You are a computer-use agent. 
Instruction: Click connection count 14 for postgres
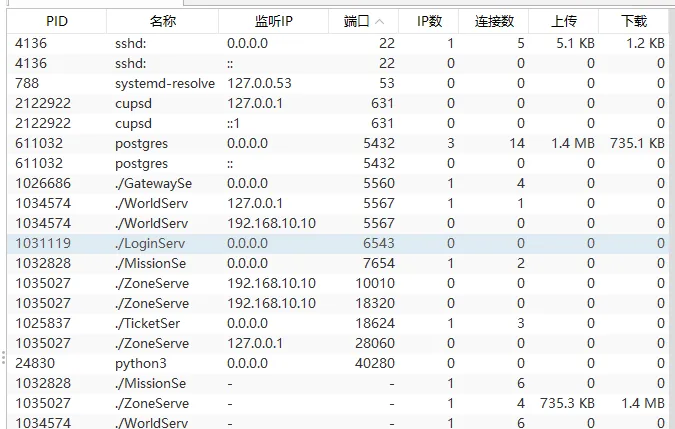pyautogui.click(x=517, y=143)
